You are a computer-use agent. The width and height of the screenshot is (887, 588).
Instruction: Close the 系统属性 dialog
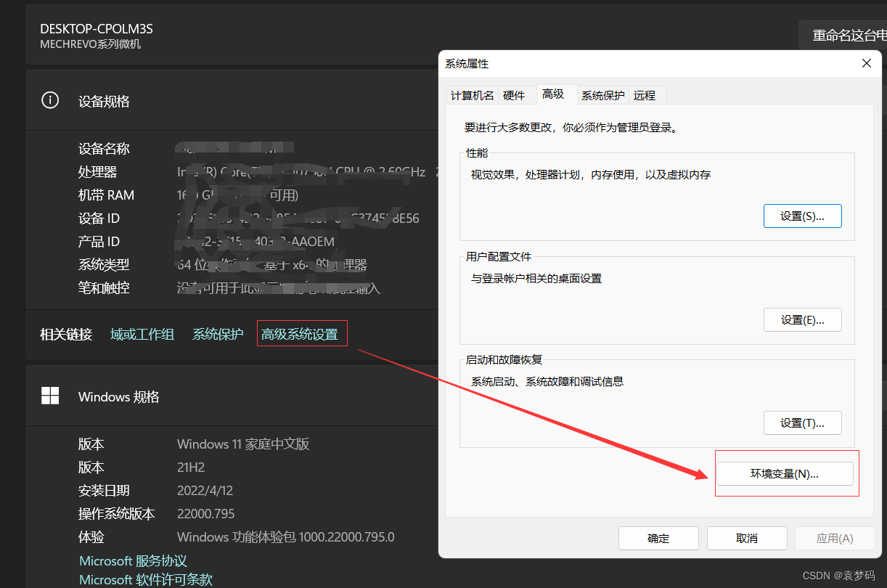coord(866,64)
